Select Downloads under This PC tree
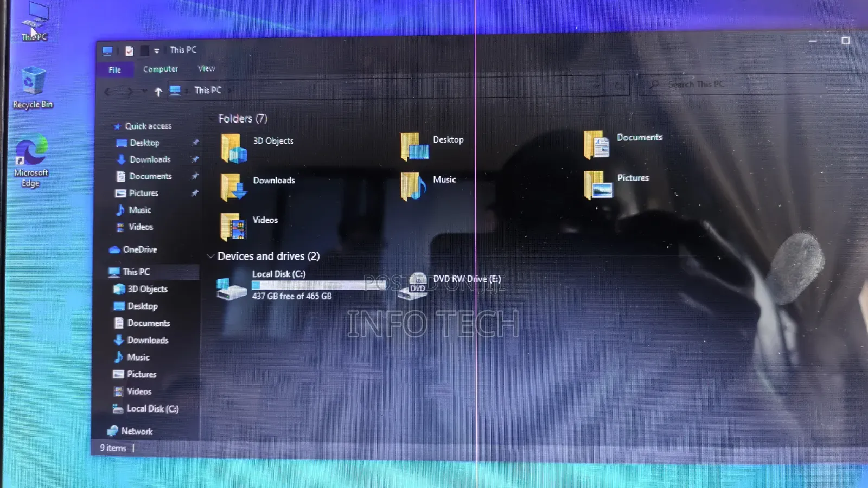The height and width of the screenshot is (488, 868). 141,340
